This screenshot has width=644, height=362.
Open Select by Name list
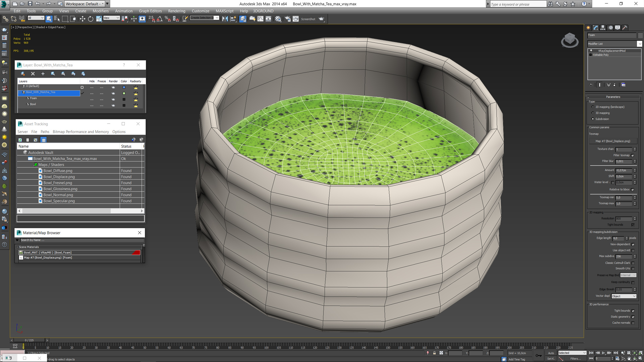pyautogui.click(x=57, y=19)
